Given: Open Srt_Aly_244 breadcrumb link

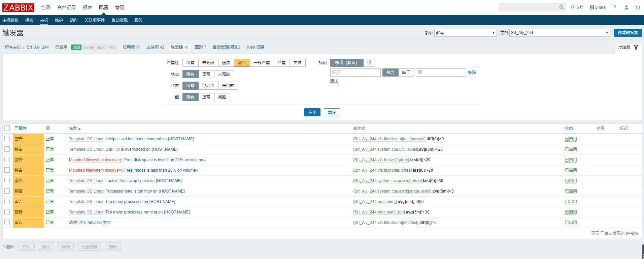Looking at the screenshot, I should click(38, 47).
